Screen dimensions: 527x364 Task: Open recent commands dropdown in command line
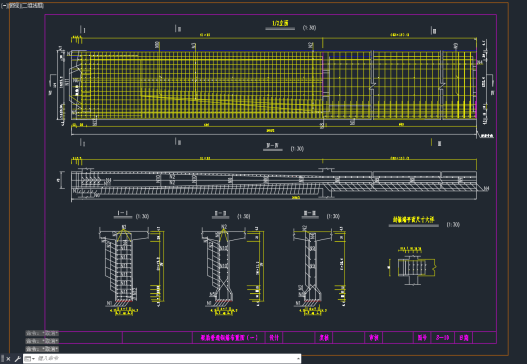pyautogui.click(x=30, y=359)
